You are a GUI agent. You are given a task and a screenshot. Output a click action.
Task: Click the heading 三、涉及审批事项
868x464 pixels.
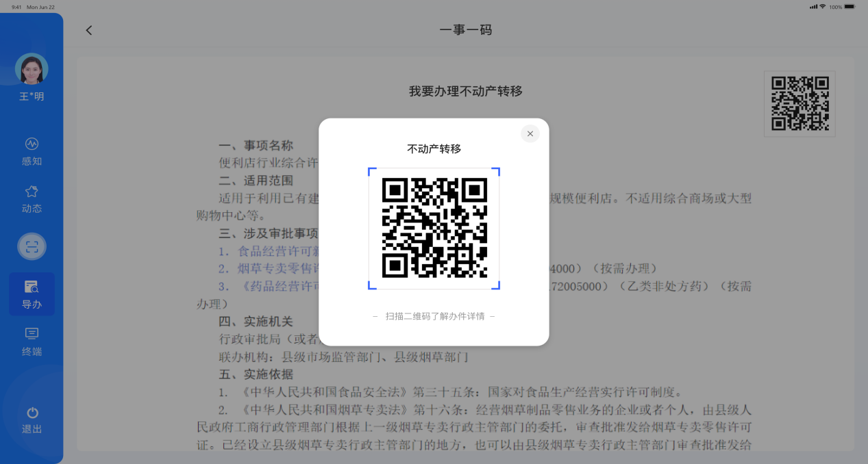click(x=269, y=233)
